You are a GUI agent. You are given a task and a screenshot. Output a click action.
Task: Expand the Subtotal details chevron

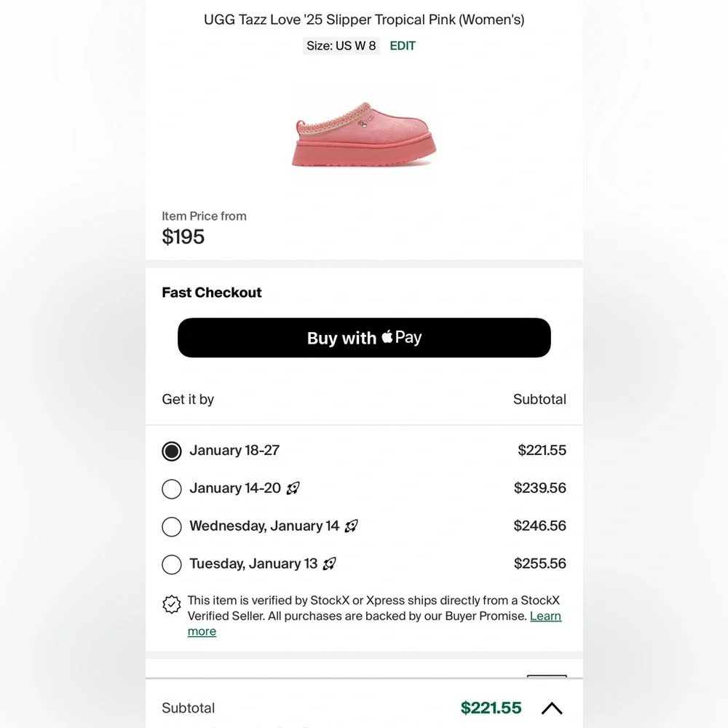tap(552, 708)
